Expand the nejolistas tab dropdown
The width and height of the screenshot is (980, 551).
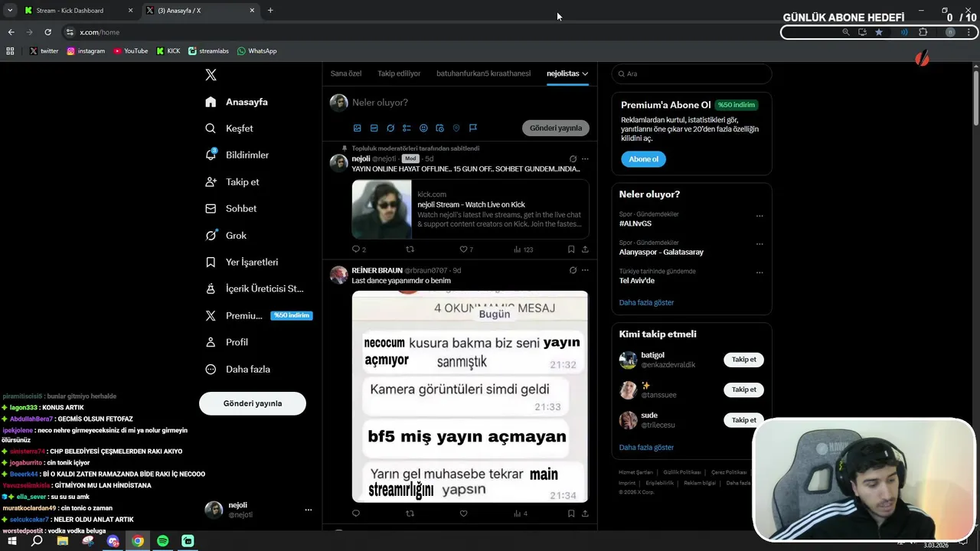585,73
